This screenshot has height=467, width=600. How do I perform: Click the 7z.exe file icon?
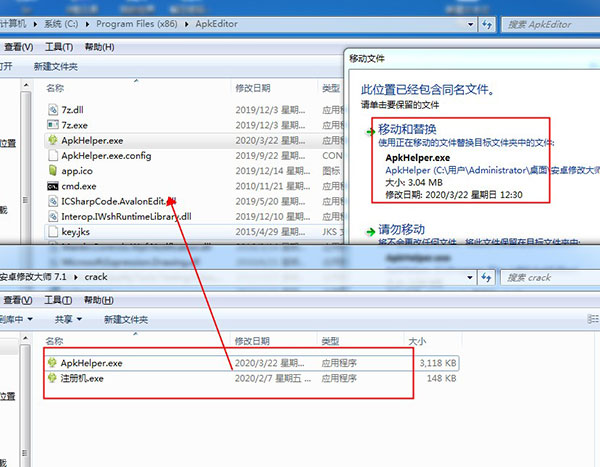click(x=52, y=125)
